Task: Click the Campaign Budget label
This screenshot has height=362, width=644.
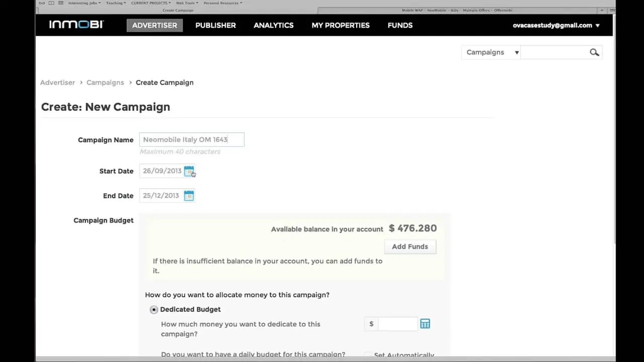Action: (104, 220)
